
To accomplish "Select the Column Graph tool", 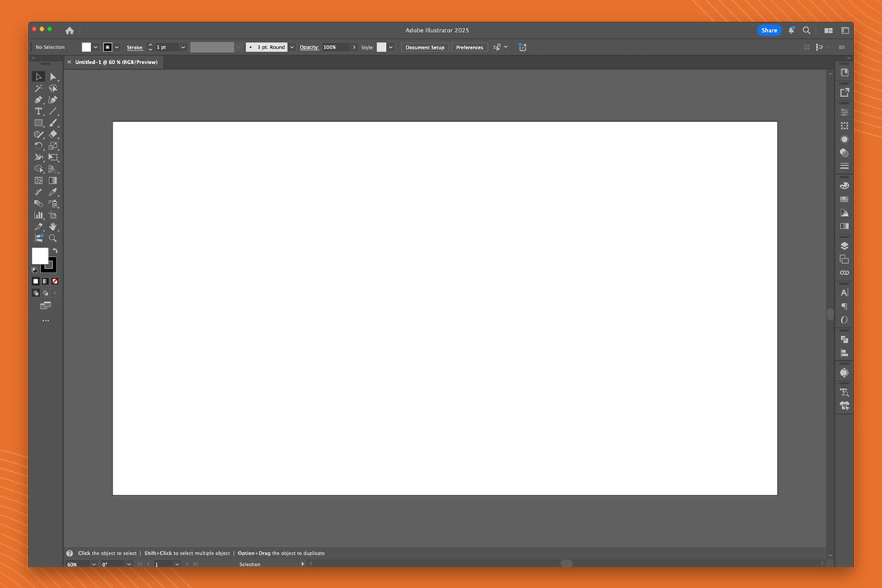I will (39, 215).
